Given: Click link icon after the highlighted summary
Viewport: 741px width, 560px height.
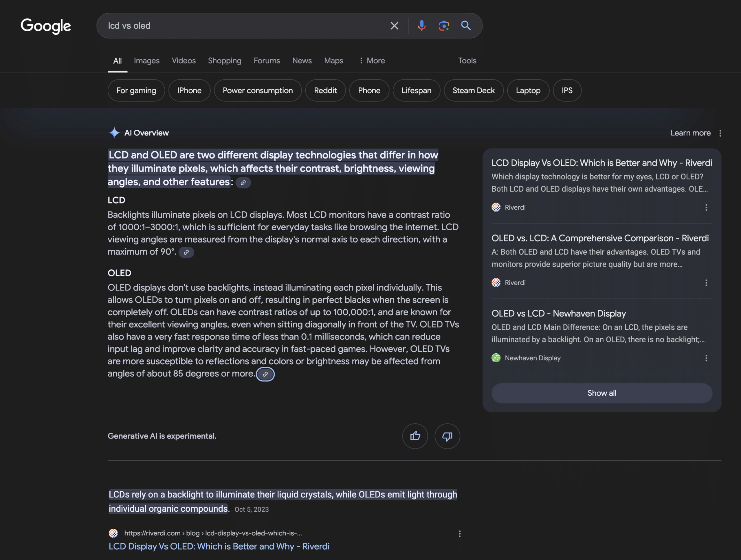Looking at the screenshot, I should [x=243, y=183].
